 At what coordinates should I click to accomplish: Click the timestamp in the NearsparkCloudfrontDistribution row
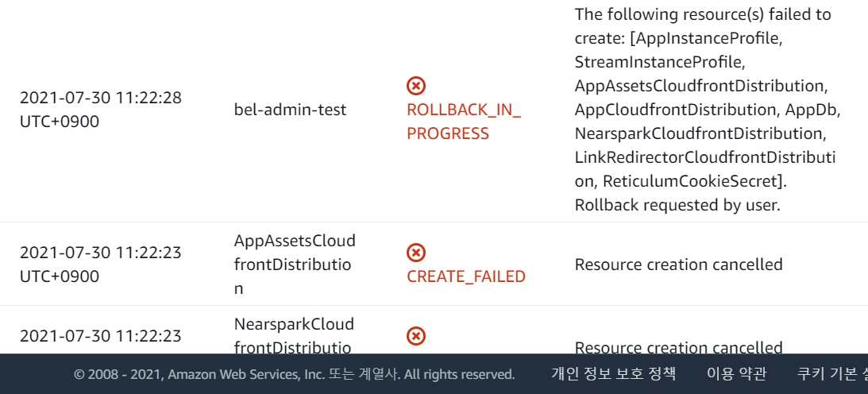pos(101,336)
